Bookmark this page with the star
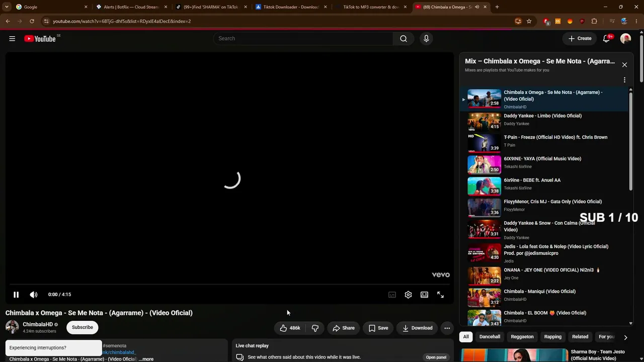 pyautogui.click(x=529, y=21)
